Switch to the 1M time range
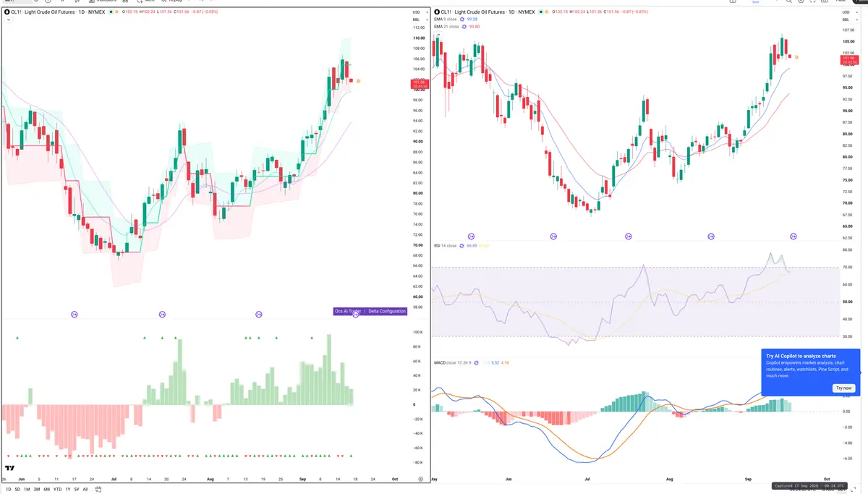Screen dimensions: 868x494 pos(27,490)
